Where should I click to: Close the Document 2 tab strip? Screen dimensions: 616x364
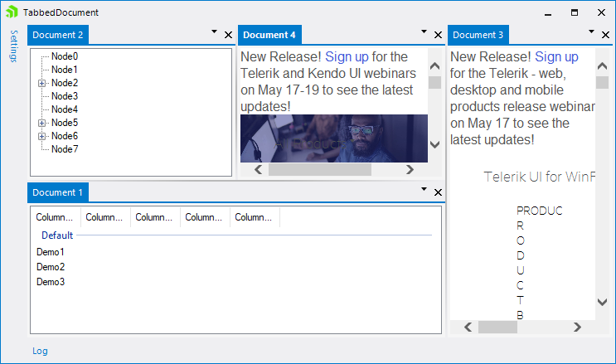coord(229,35)
